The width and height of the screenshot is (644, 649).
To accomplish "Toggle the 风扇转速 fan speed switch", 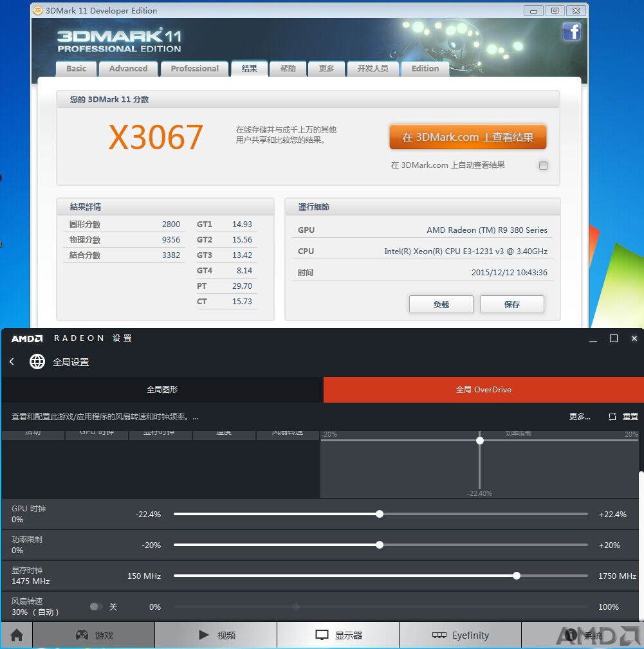I will pos(96,607).
